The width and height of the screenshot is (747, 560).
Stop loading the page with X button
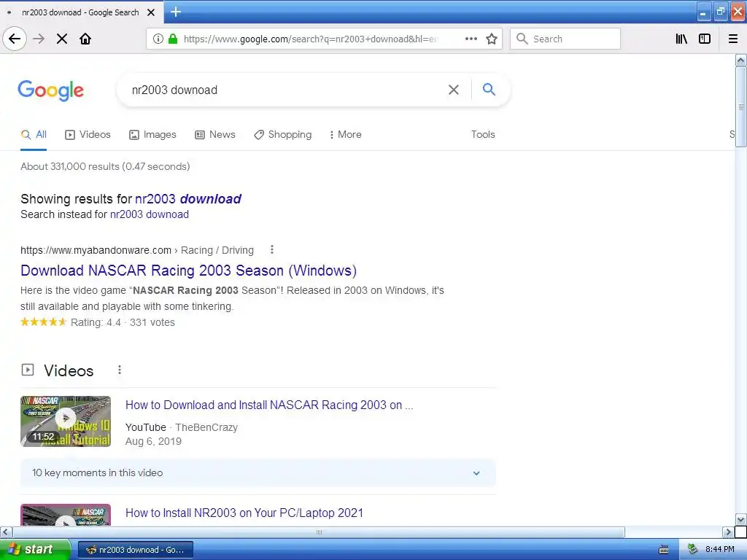(62, 39)
